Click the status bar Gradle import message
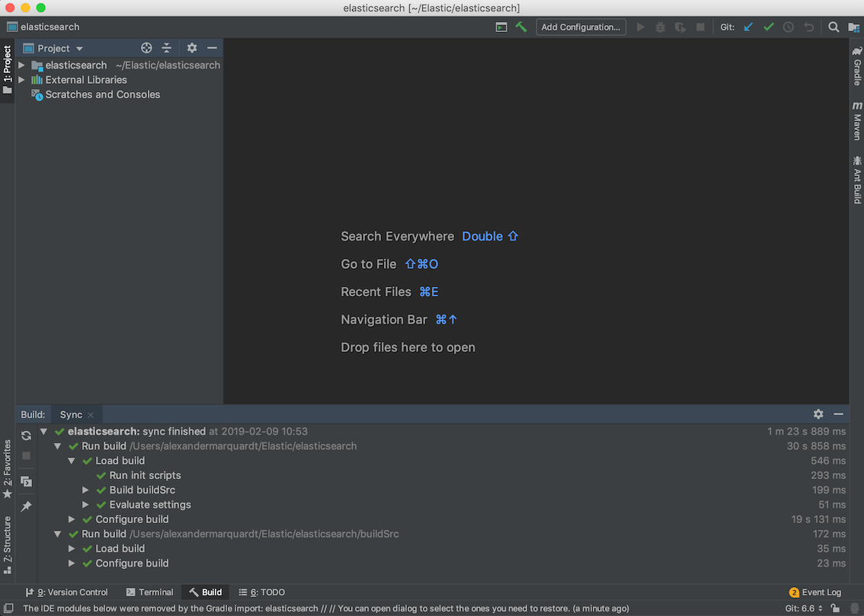This screenshot has width=864, height=616. point(325,608)
